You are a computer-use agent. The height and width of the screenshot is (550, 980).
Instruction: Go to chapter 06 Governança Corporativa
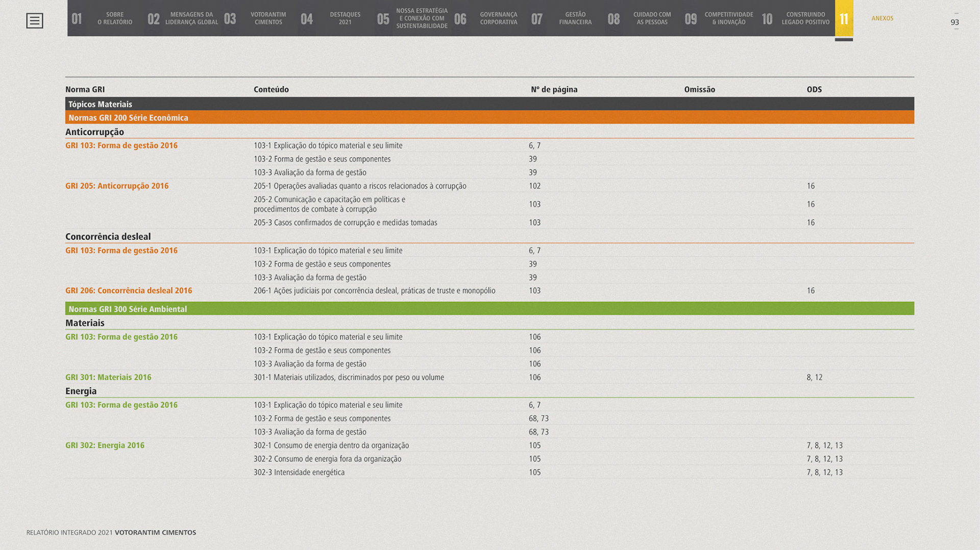(489, 18)
